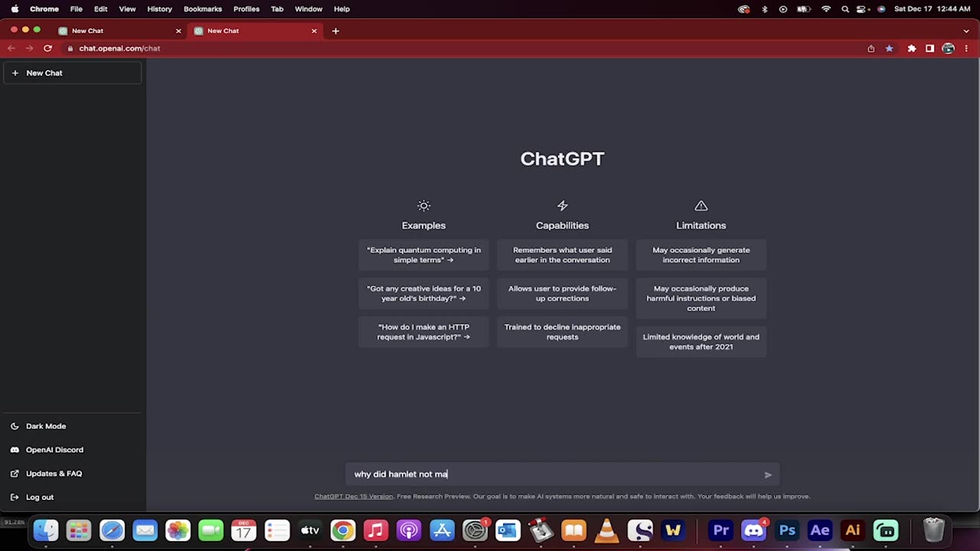Open the Chrome profile avatar
Screen dimensions: 980x551
(x=949, y=48)
